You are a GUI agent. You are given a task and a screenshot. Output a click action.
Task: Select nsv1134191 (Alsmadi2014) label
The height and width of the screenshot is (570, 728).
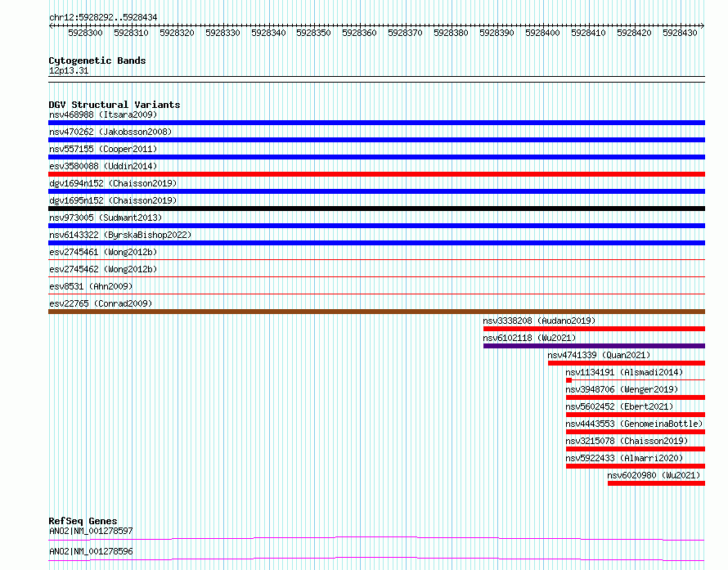click(x=624, y=372)
